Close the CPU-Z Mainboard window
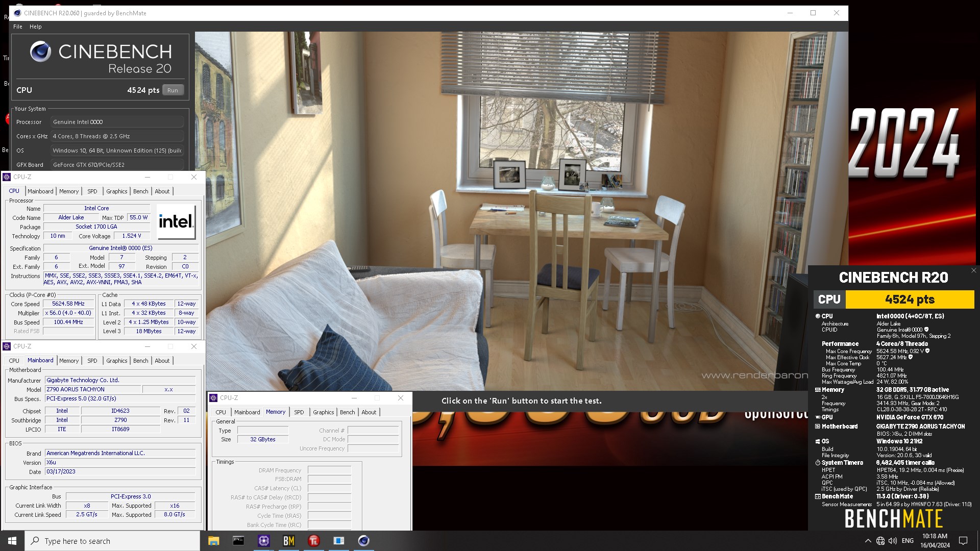 click(x=194, y=346)
